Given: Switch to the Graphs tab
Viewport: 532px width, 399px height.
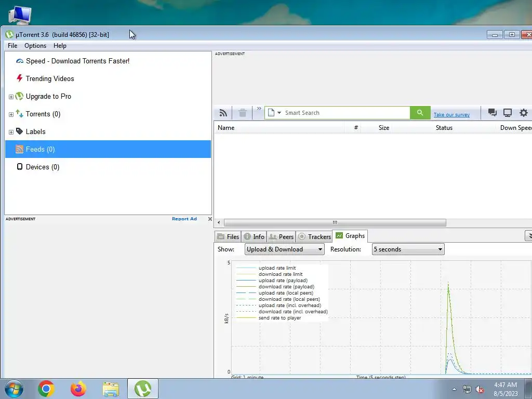Looking at the screenshot, I should 350,236.
